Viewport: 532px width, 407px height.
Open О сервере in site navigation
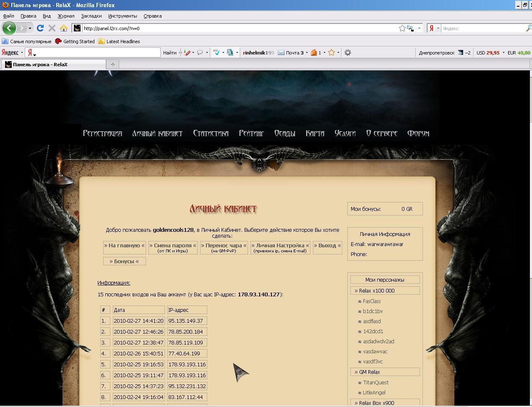coord(381,133)
